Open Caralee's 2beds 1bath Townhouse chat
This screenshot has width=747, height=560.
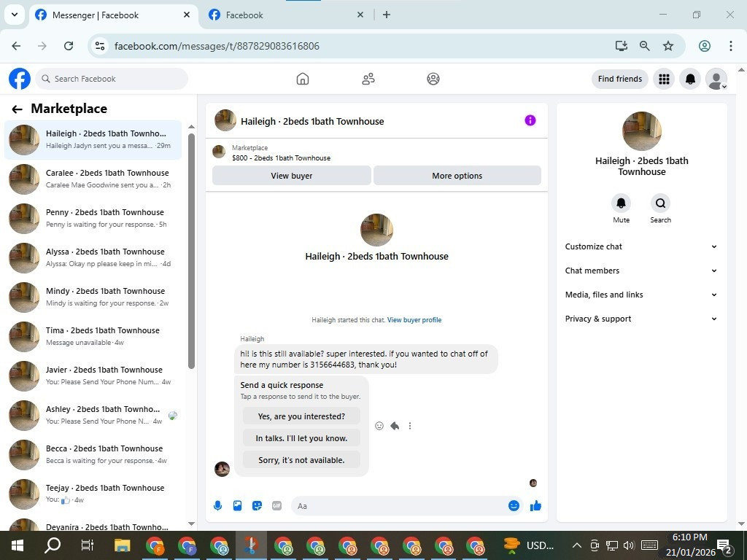click(93, 179)
